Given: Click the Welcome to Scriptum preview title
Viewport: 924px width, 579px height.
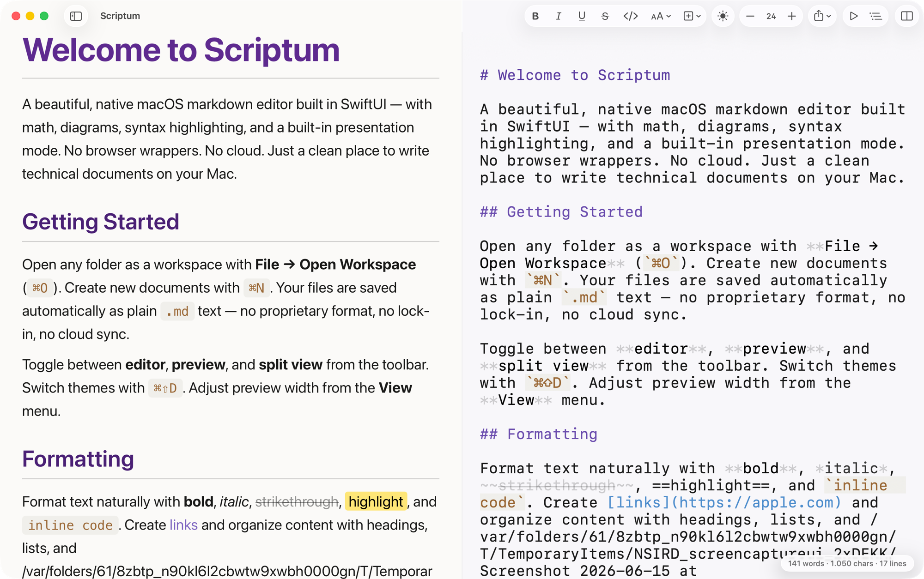Looking at the screenshot, I should [181, 50].
